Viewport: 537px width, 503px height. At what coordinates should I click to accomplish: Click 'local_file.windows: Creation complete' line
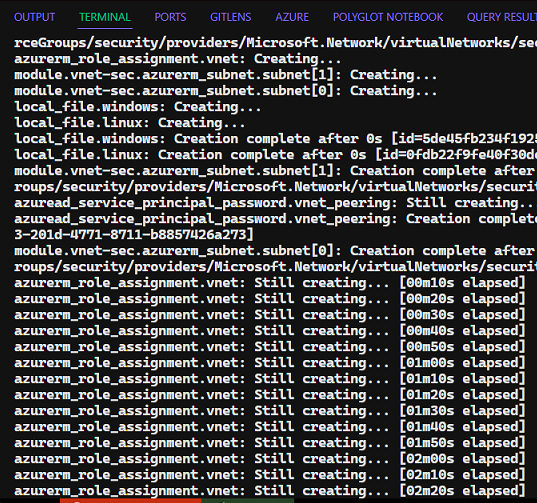pos(275,139)
